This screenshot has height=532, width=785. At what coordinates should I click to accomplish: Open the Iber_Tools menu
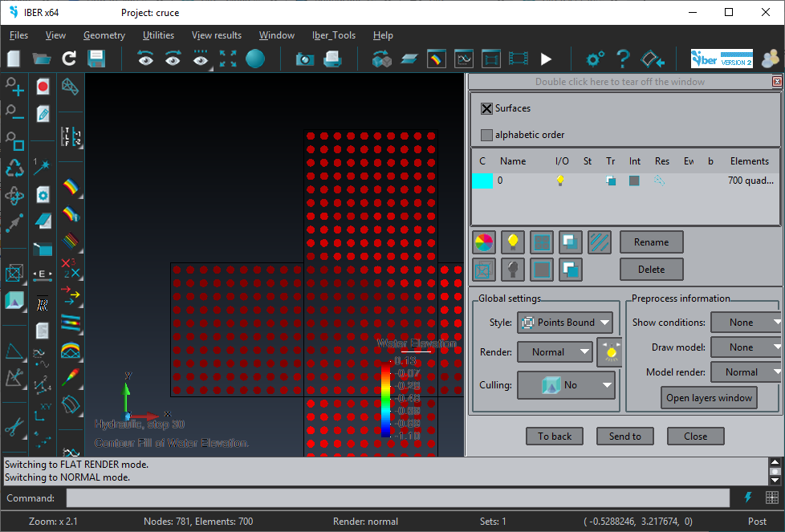(333, 35)
